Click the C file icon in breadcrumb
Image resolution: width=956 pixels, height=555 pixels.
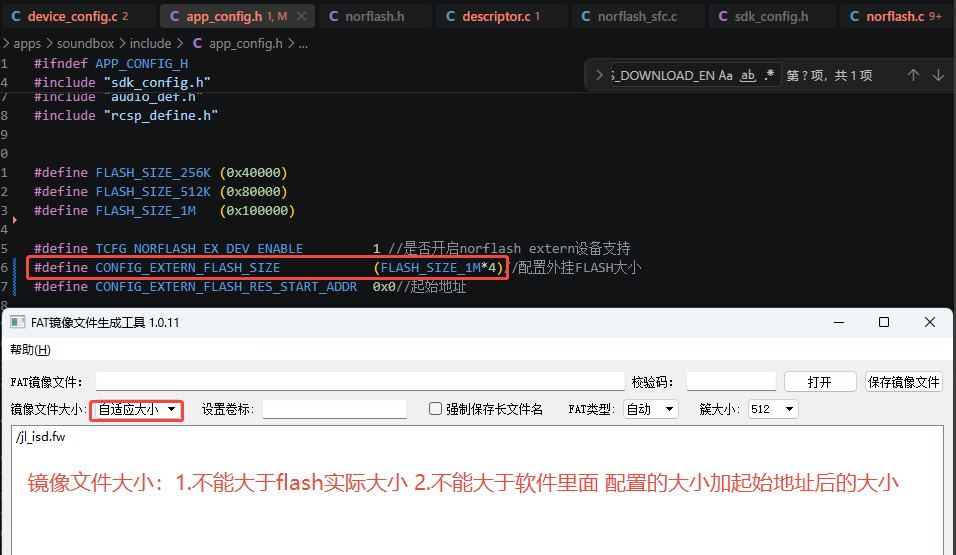[x=198, y=43]
